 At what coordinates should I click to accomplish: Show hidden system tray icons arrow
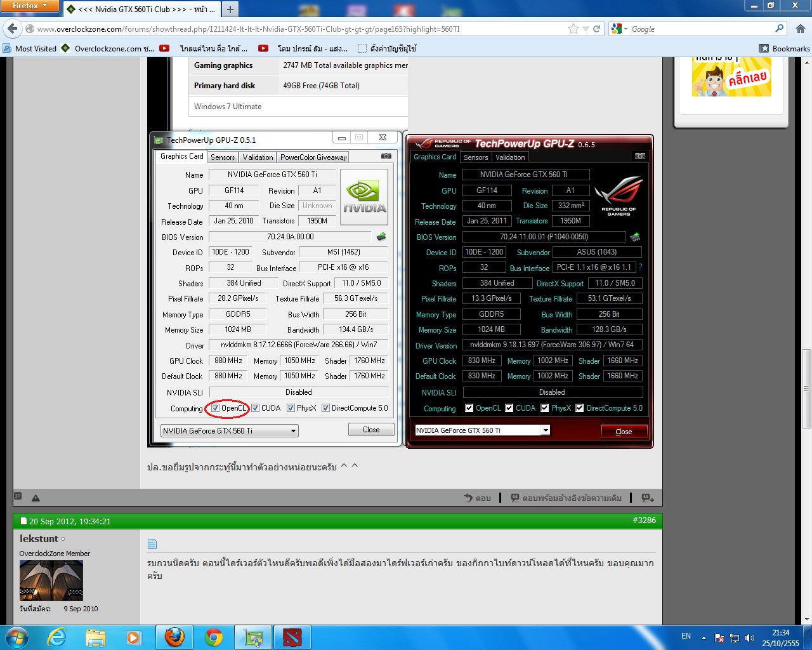[704, 638]
